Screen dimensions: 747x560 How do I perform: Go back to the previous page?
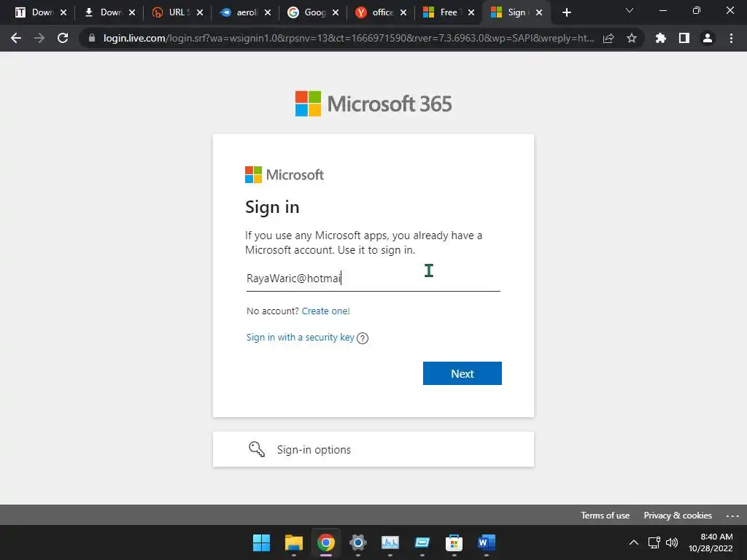click(16, 38)
